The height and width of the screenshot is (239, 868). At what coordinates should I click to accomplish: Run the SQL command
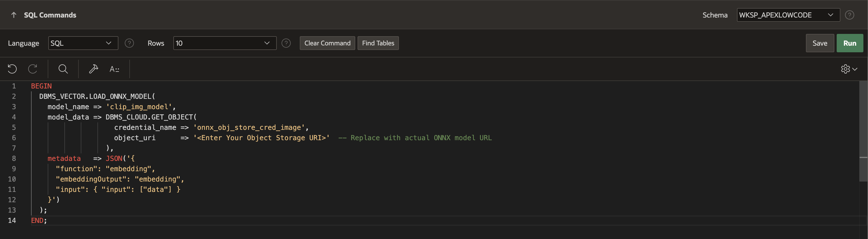850,43
